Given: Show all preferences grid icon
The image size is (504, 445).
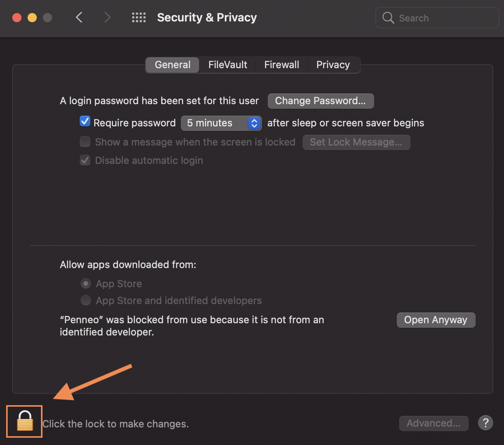Looking at the screenshot, I should (x=139, y=18).
